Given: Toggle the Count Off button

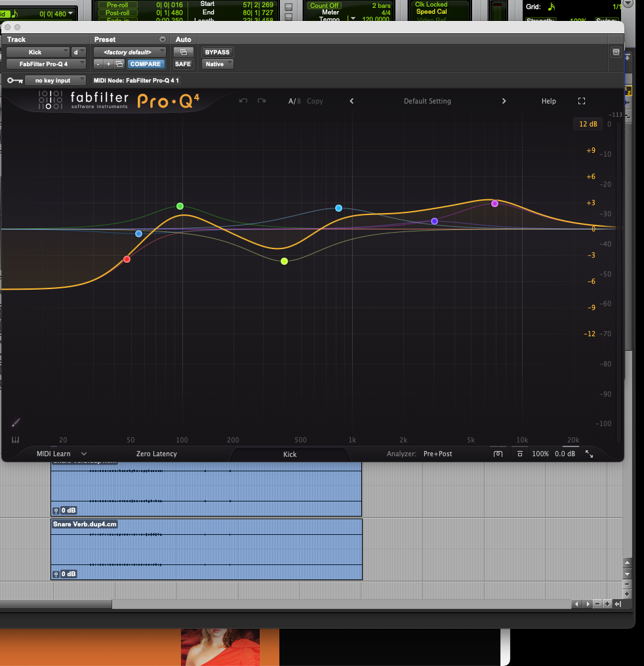Looking at the screenshot, I should click(324, 5).
